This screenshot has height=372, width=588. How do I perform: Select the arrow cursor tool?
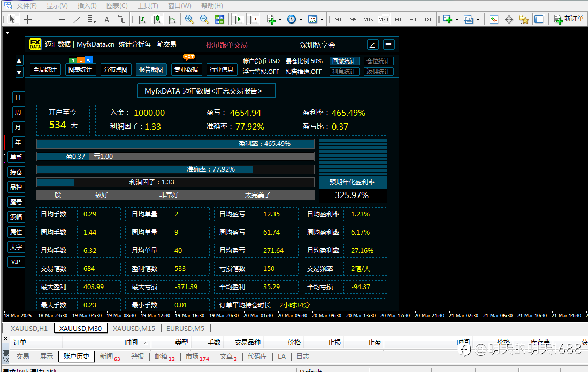click(12, 19)
